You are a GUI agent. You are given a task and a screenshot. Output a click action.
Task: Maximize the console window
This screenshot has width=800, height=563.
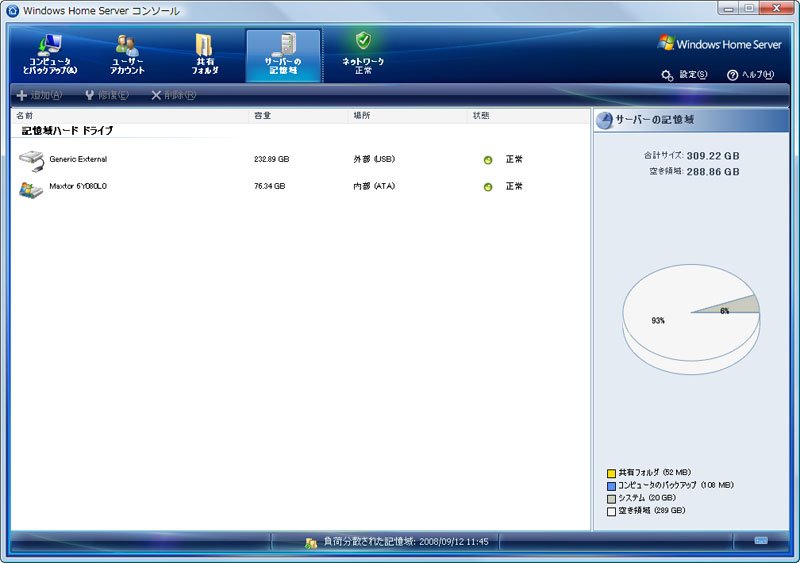click(x=749, y=8)
